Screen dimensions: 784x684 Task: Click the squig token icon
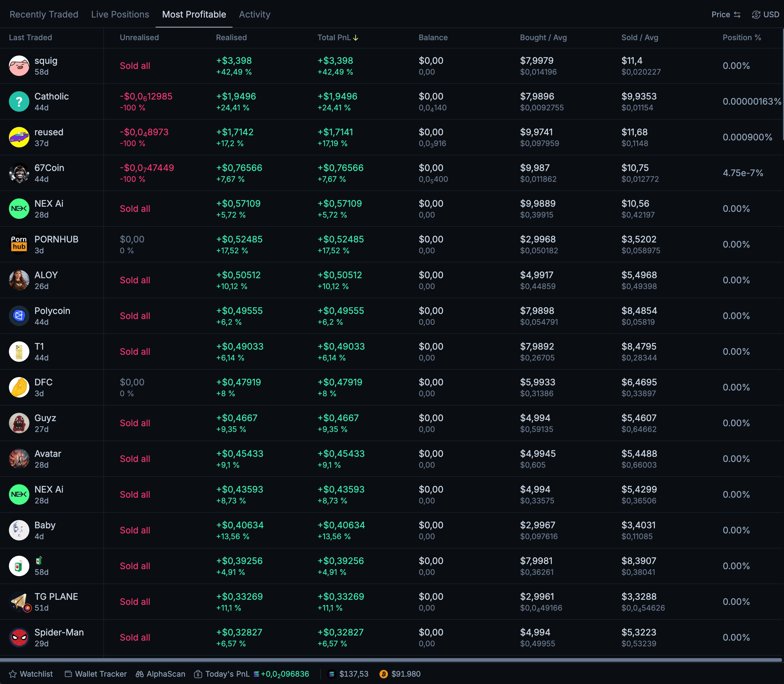[x=19, y=65]
